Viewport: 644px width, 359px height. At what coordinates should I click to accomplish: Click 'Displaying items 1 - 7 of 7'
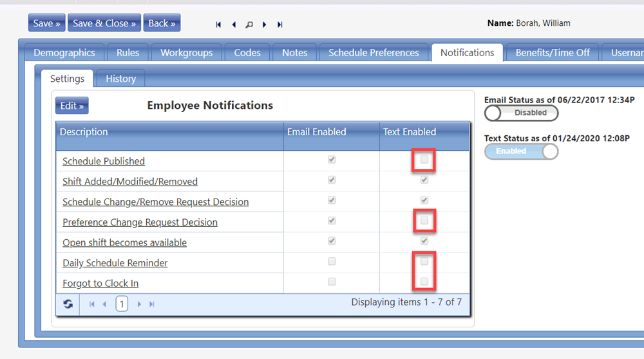tap(406, 302)
